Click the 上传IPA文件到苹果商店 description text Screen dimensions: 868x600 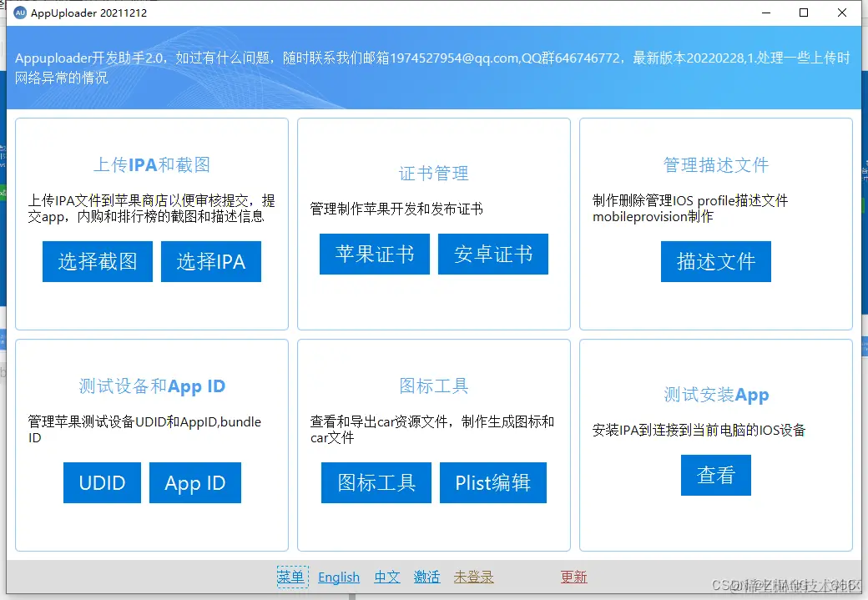[152, 208]
